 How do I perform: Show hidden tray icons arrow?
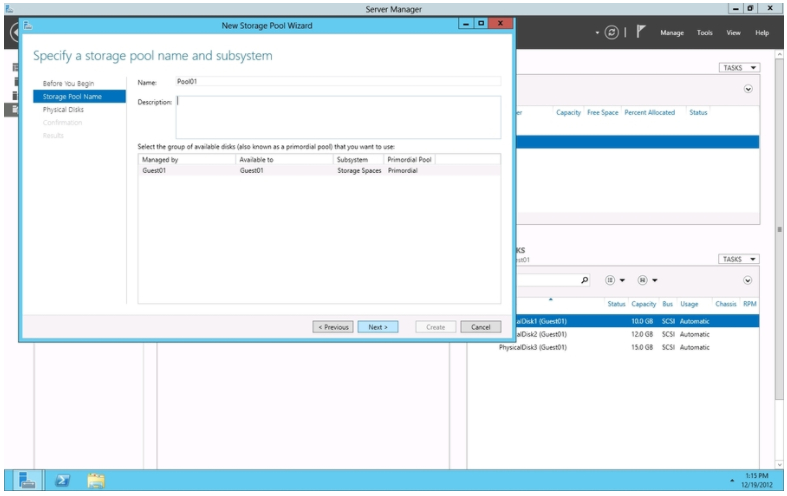coord(732,481)
